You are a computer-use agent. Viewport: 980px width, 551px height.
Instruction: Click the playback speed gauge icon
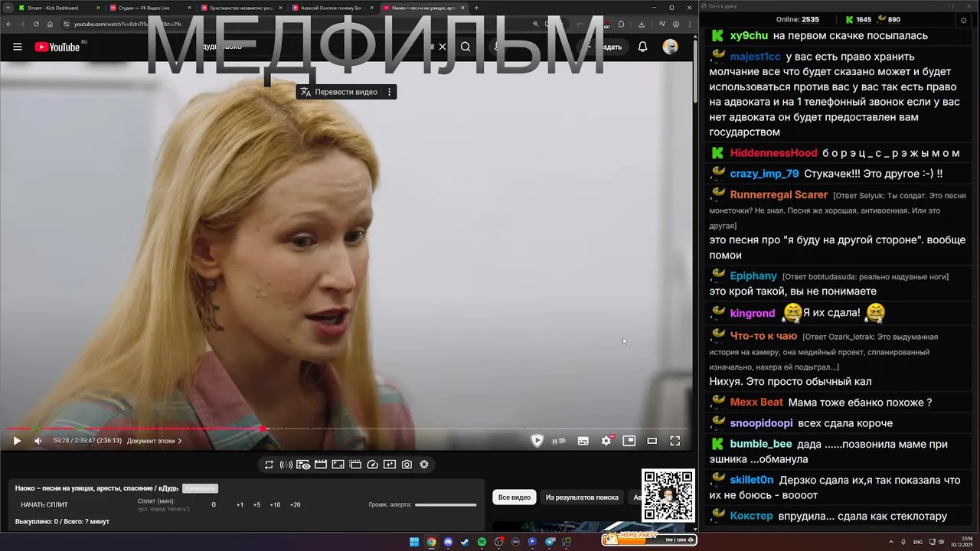(372, 465)
